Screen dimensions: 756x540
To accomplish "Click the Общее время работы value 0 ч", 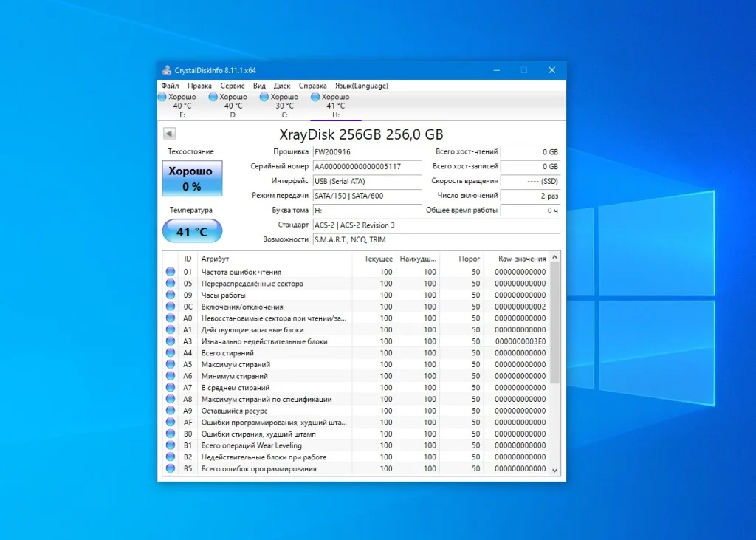I will pos(530,211).
